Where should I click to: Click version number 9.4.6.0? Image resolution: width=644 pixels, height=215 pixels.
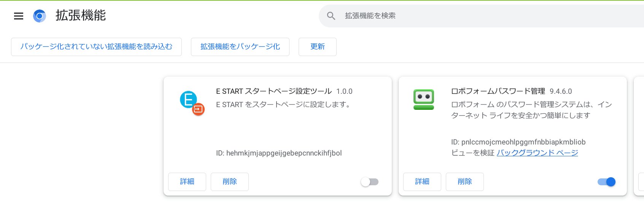[x=561, y=91]
